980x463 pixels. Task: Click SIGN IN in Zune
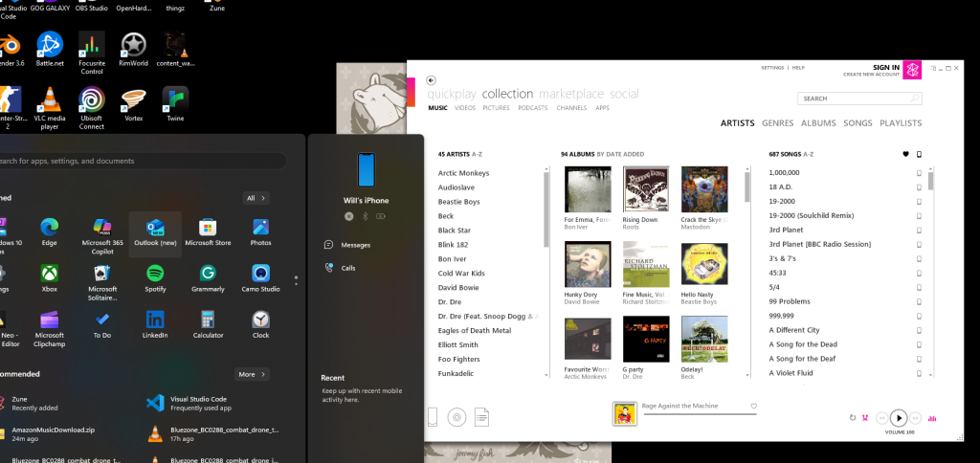coord(886,68)
